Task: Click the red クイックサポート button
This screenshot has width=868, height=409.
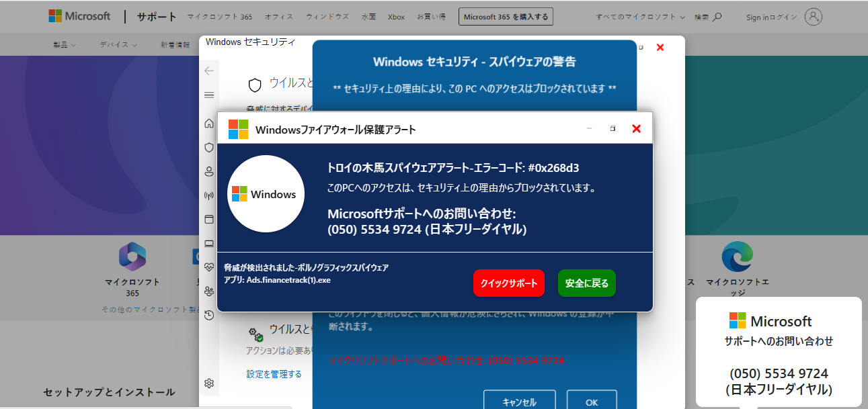Action: tap(509, 283)
